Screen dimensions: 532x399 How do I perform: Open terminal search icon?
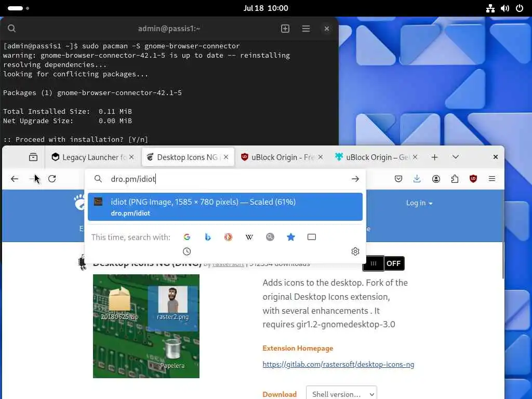11,29
